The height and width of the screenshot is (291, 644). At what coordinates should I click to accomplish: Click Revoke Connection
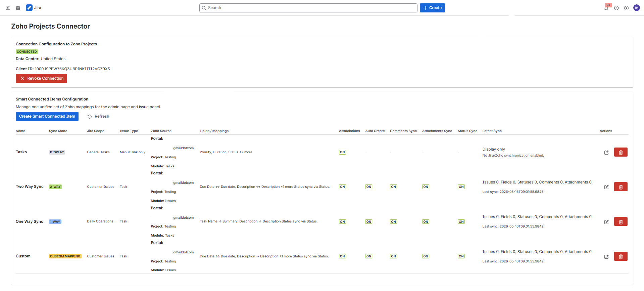(41, 78)
